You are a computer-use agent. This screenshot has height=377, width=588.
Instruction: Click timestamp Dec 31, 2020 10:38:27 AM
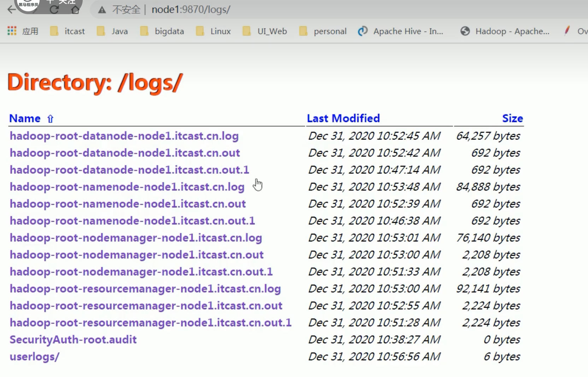coord(374,340)
